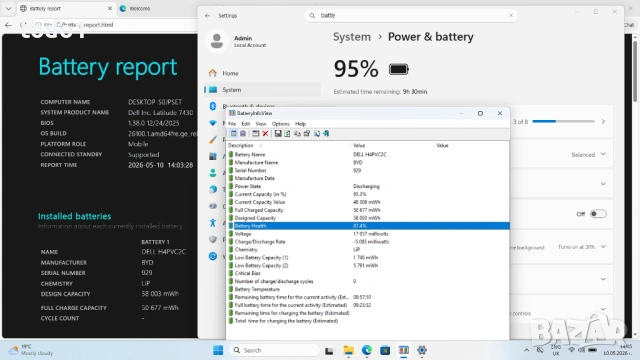Viewport: 640px width, 360px height.
Task: Click the copy icon in BatteryInfoView toolbar
Action: pos(297,133)
